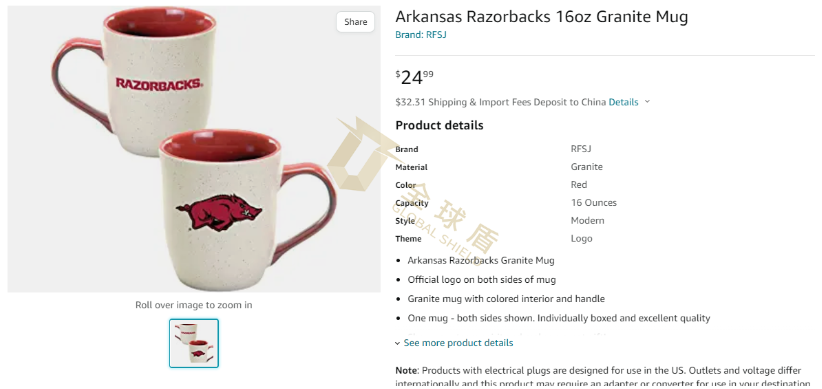Click the red razorback hog logo on mug
Viewport: 822px width, 389px height.
219,211
